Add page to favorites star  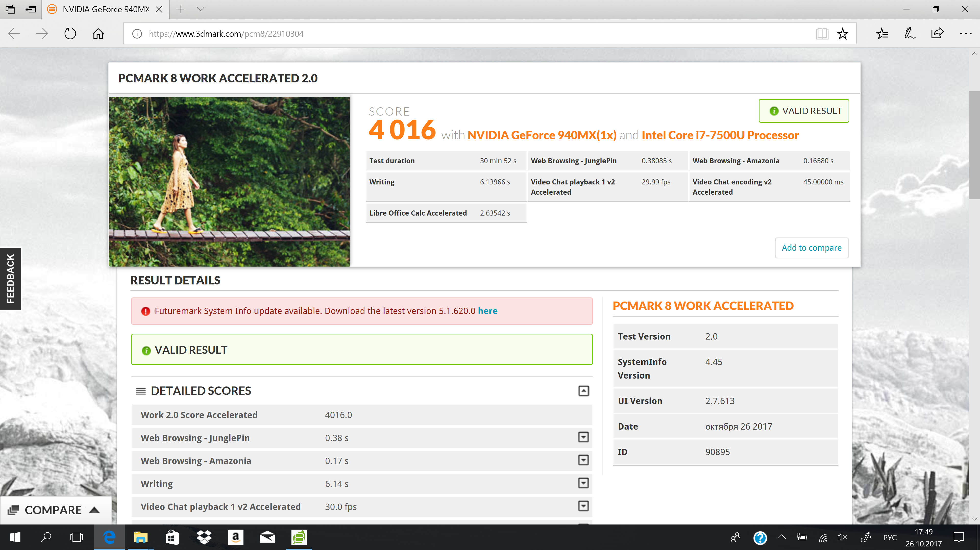pos(842,33)
